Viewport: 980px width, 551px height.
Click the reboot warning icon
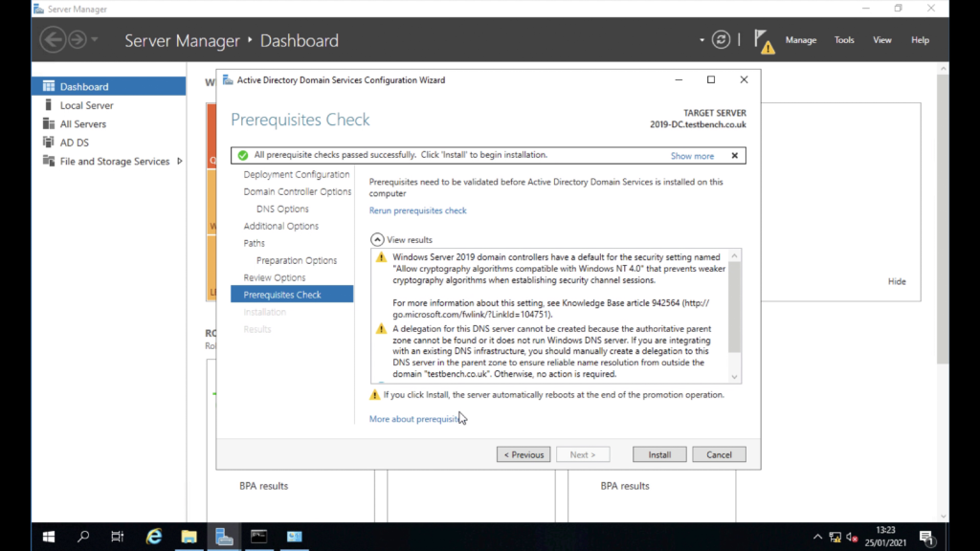tap(374, 395)
